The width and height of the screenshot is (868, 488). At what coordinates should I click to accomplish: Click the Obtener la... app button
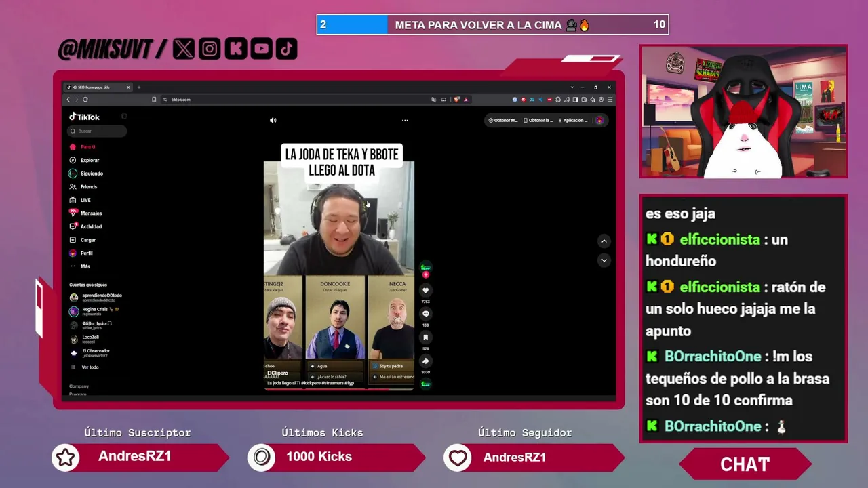pyautogui.click(x=537, y=120)
